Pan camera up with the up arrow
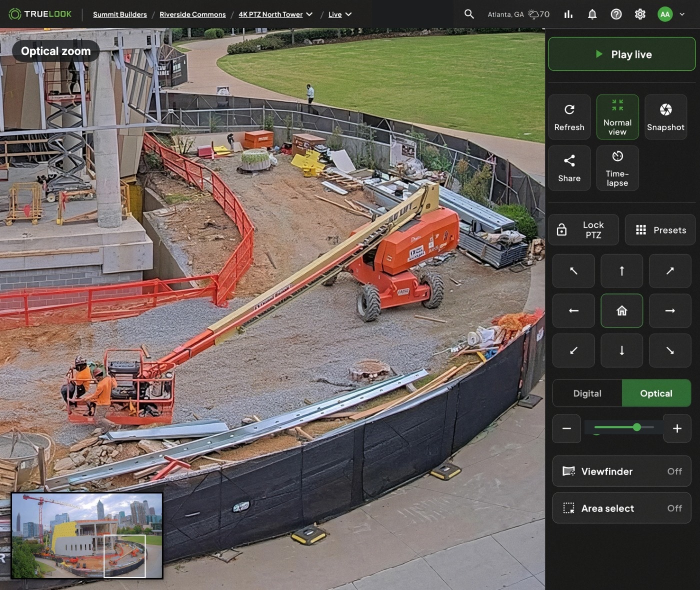 point(622,271)
